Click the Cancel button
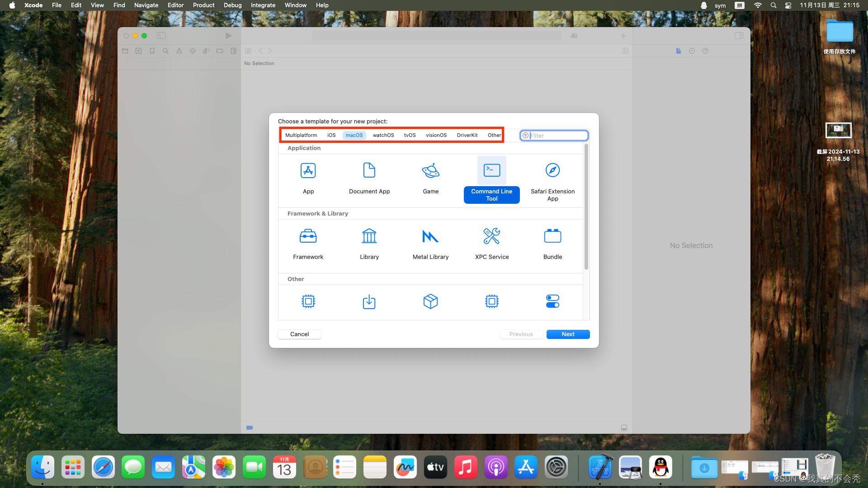 [x=300, y=334]
